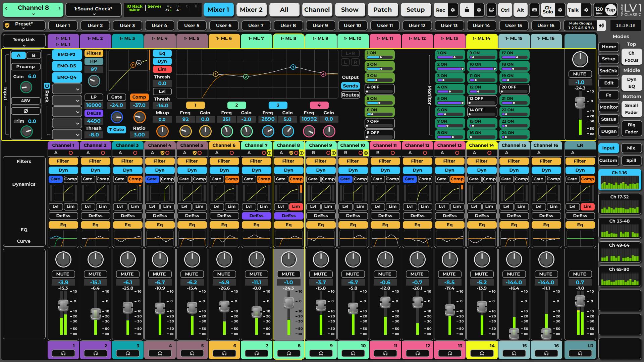Image resolution: width=644 pixels, height=362 pixels.
Task: Select EQ band 1 node on graph
Action: click(216, 74)
